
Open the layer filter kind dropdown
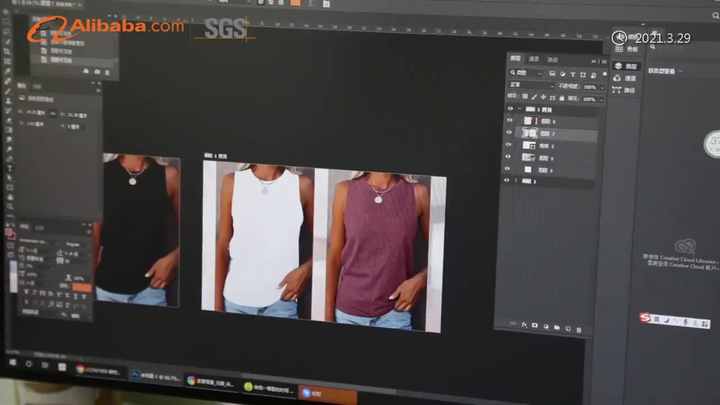[x=528, y=73]
